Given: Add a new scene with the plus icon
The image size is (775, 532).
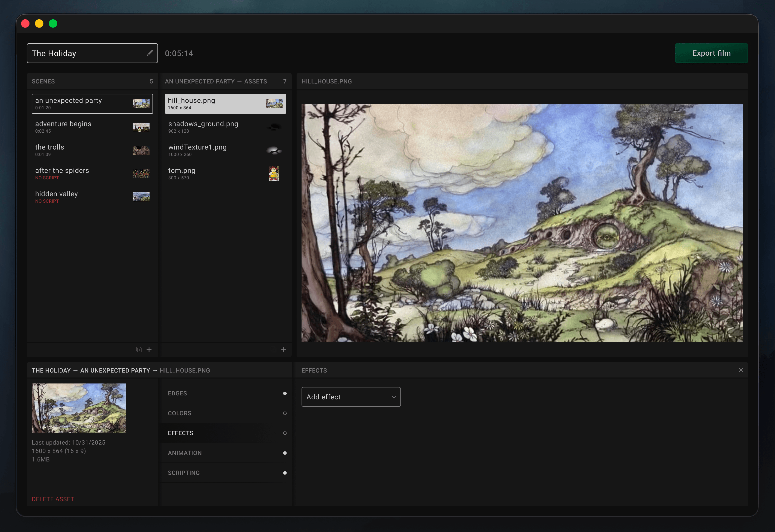Looking at the screenshot, I should [x=149, y=349].
